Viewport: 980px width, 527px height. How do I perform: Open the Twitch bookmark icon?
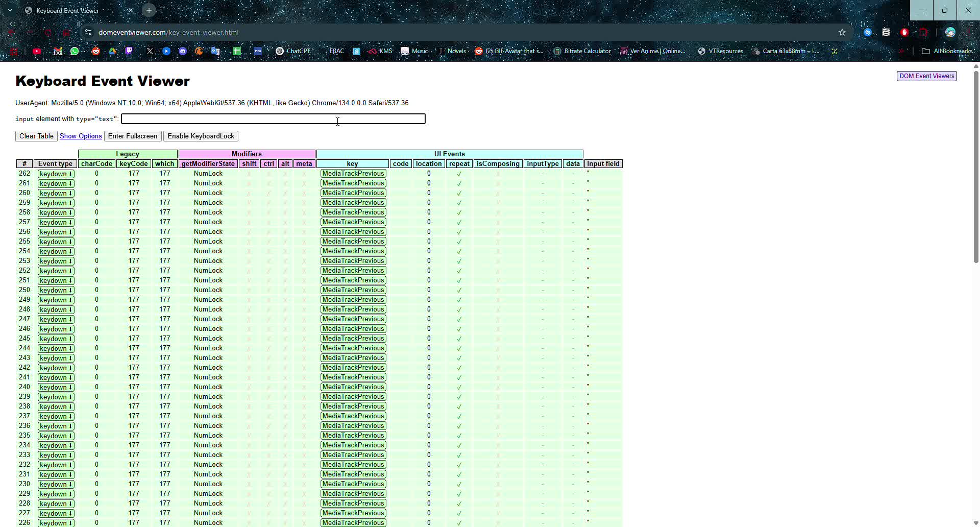click(129, 51)
